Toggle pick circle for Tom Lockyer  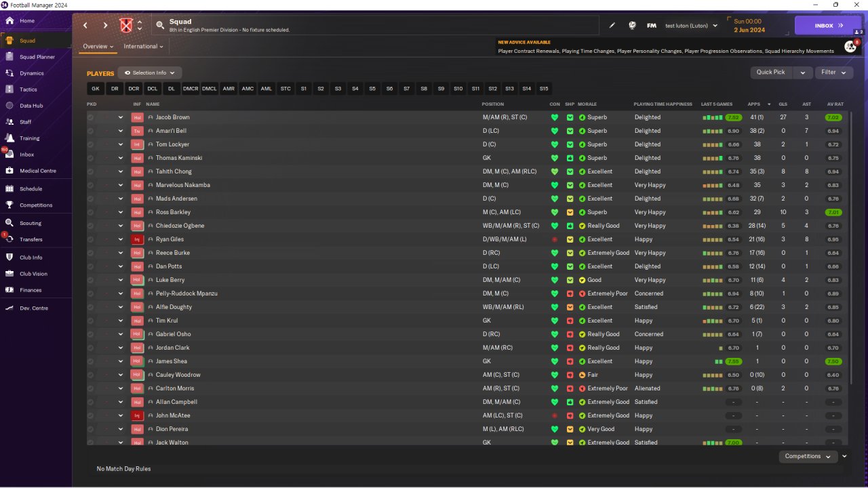tap(91, 144)
